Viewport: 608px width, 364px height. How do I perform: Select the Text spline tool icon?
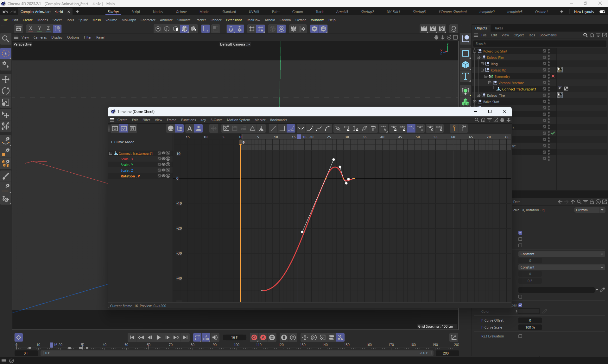[x=465, y=76]
